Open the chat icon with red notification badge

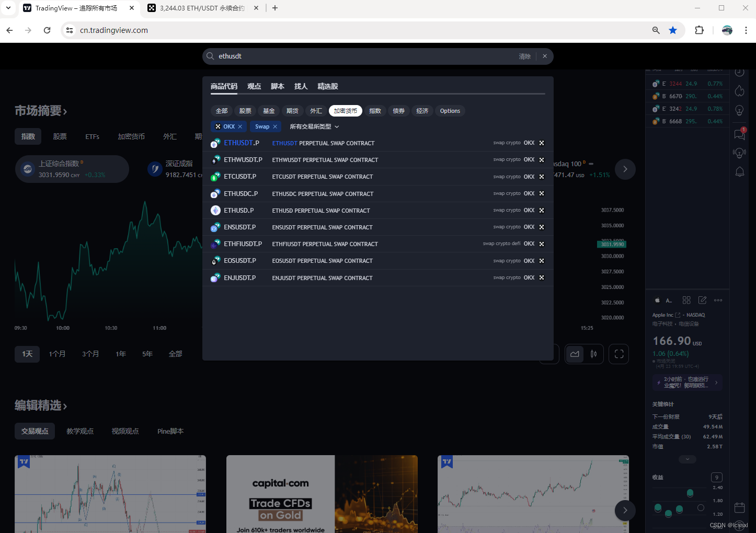click(739, 134)
